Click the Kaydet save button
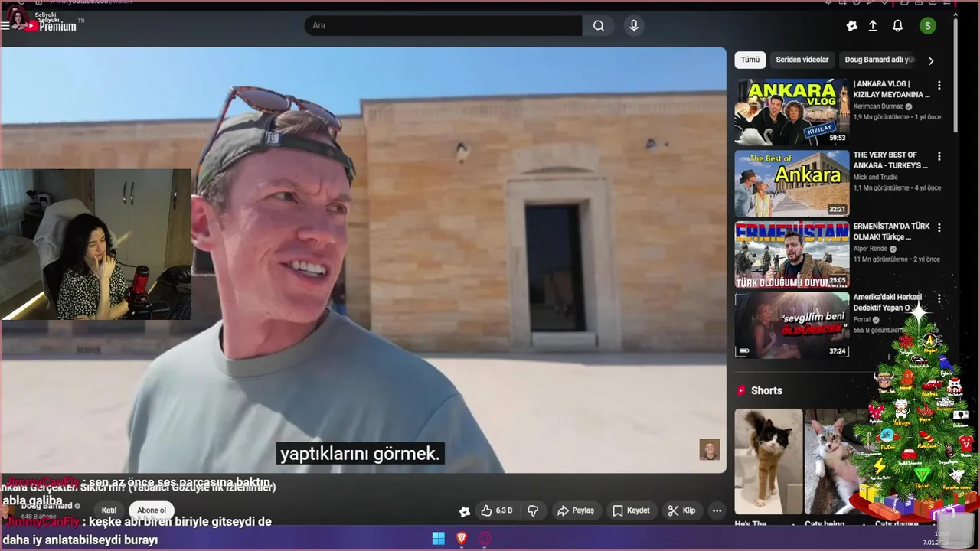The image size is (980, 551). pyautogui.click(x=631, y=510)
